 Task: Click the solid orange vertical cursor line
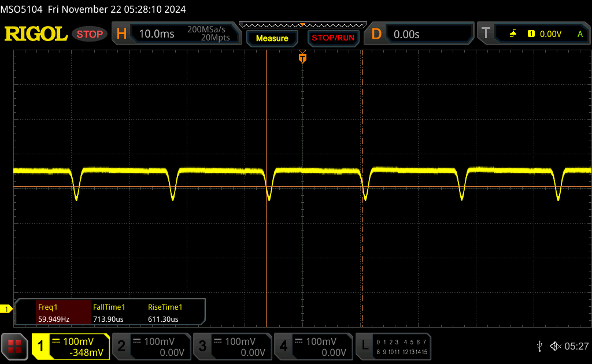[266, 188]
